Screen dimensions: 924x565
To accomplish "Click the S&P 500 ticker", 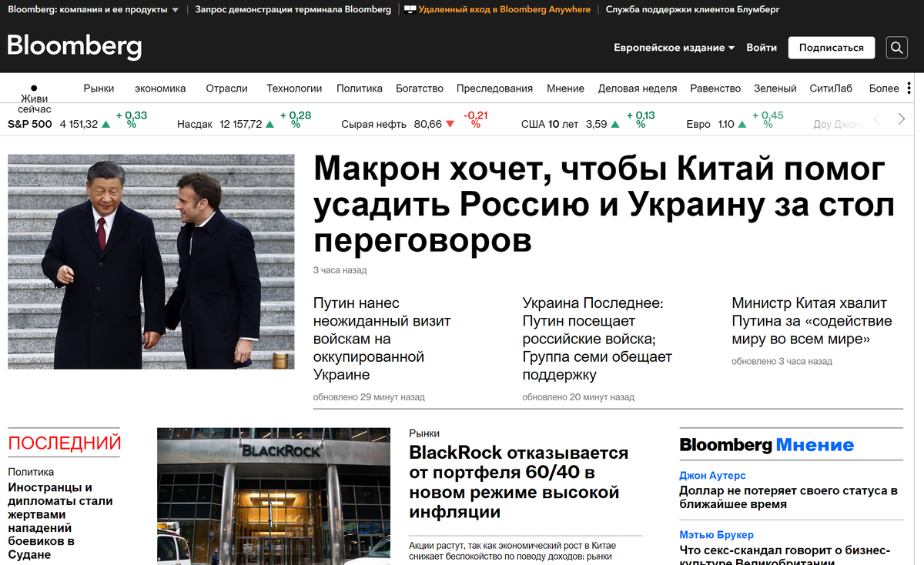I will pos(77,122).
